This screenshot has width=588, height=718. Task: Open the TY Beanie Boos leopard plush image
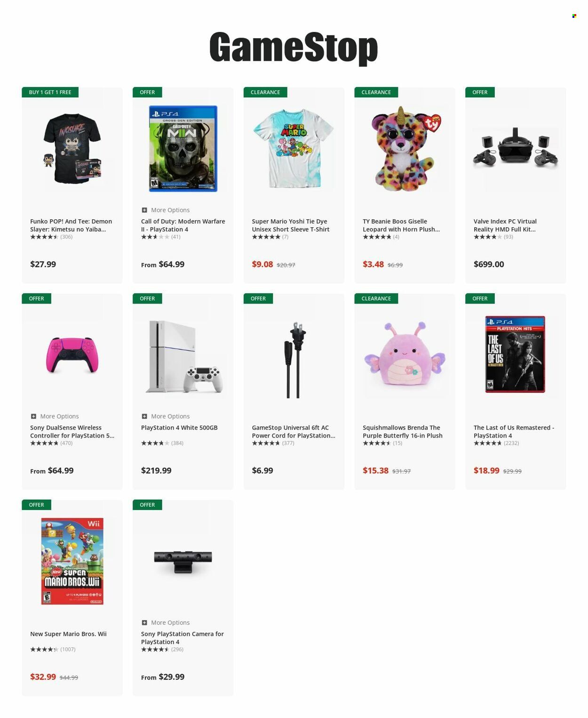tap(405, 148)
